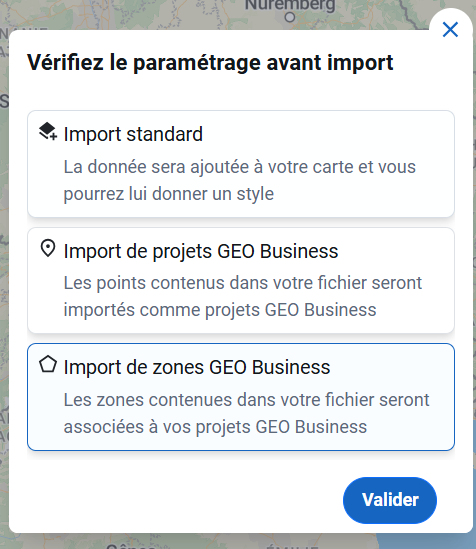Click the blue X icon above the dialog
The image size is (476, 549).
tap(450, 29)
